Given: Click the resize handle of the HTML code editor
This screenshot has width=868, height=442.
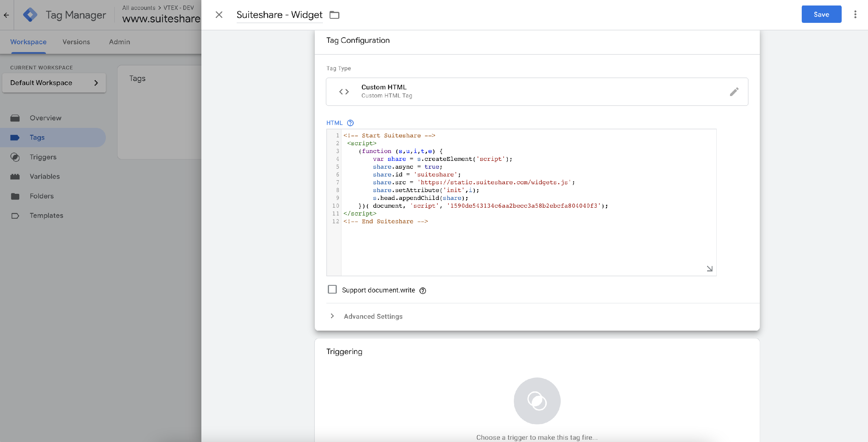Looking at the screenshot, I should tap(709, 268).
